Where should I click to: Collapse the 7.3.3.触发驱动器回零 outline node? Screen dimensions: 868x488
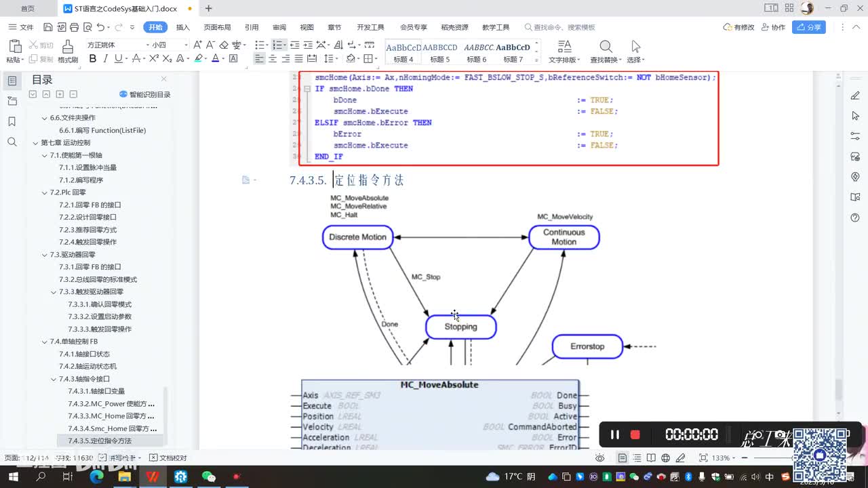pyautogui.click(x=54, y=292)
